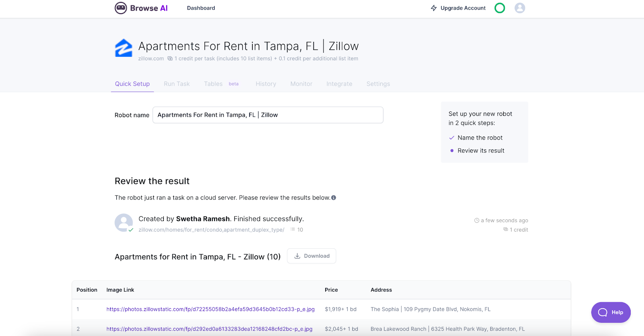Switch to the Run Task tab

(177, 84)
